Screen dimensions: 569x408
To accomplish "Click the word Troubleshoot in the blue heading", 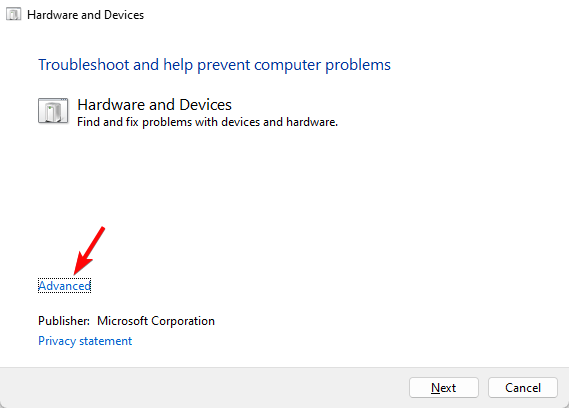I will pyautogui.click(x=84, y=65).
